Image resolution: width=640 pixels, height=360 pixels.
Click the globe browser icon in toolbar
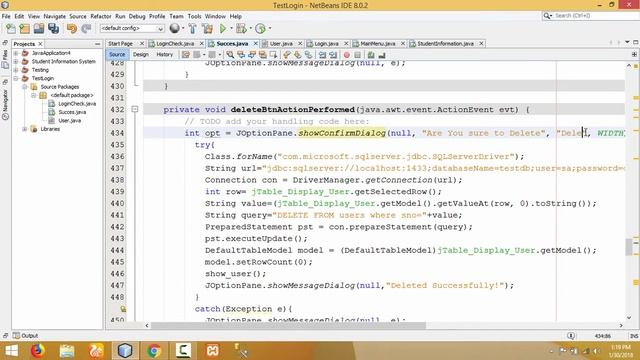(x=174, y=28)
